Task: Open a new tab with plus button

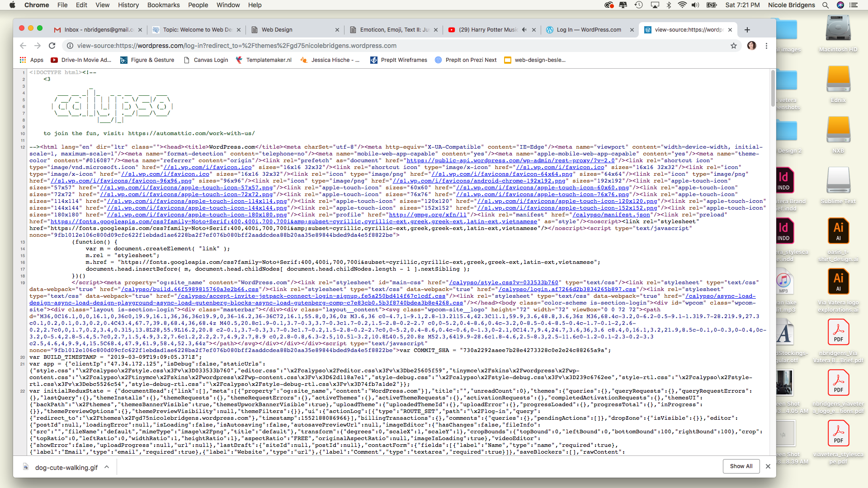Action: pos(747,30)
